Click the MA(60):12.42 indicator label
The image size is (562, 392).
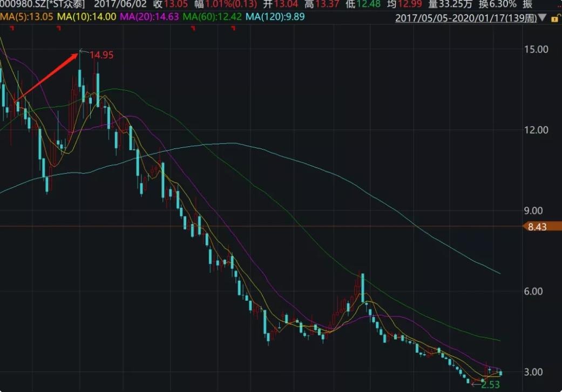[x=212, y=17]
